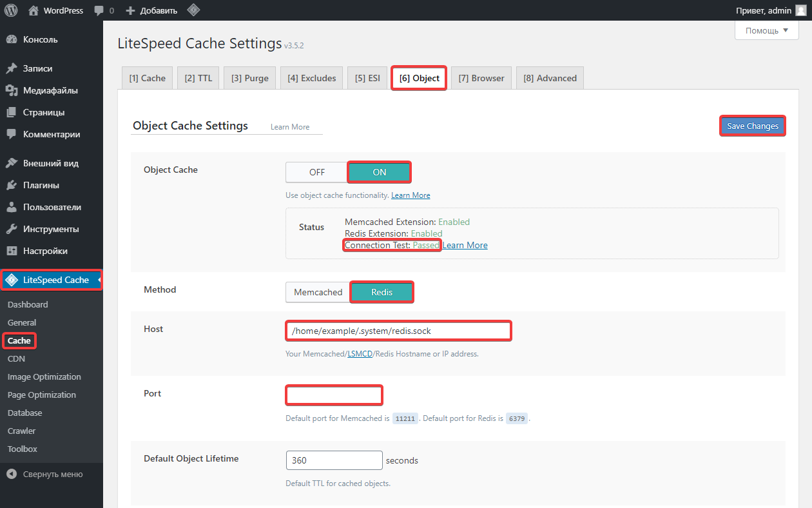Viewport: 812px width, 508px height.
Task: Click the Default Object Lifetime field
Action: [334, 460]
